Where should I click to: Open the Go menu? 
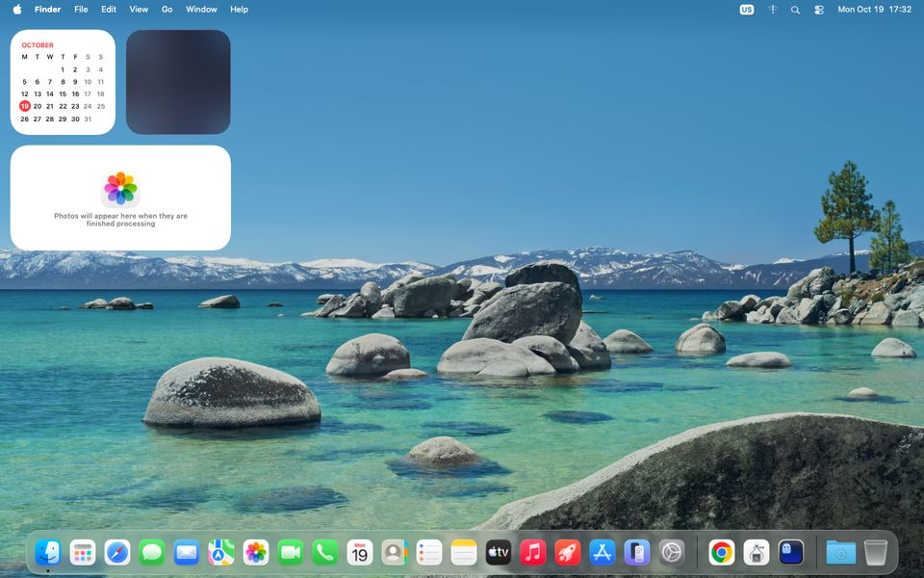[x=167, y=10]
